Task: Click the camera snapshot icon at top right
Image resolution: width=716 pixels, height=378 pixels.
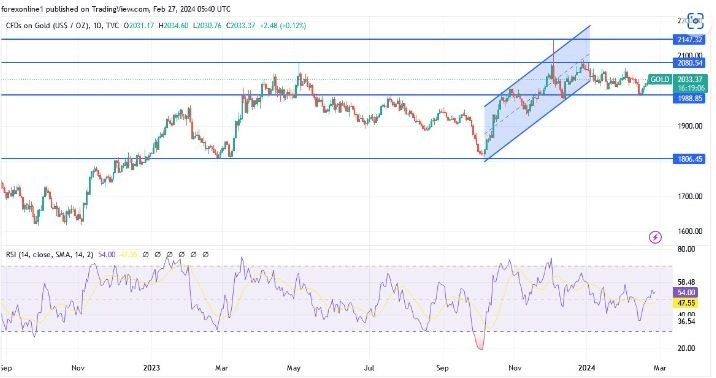Action: tap(695, 21)
